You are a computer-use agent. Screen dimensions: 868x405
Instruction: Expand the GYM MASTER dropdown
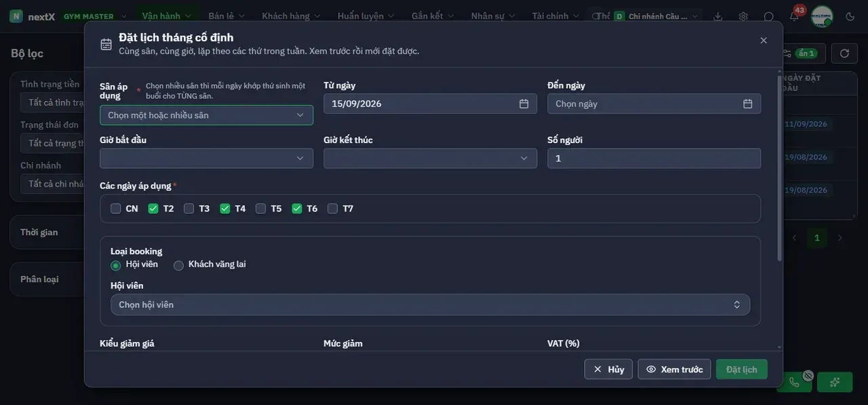coord(95,16)
